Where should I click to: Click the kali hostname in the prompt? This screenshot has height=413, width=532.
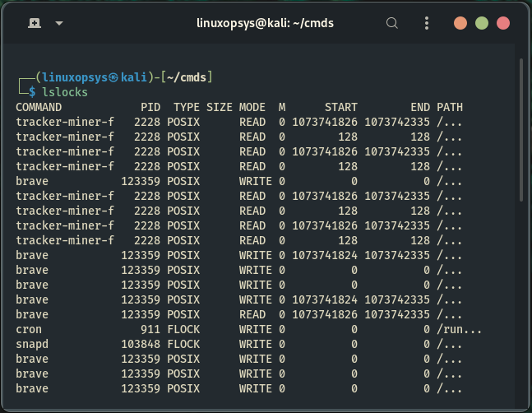(x=134, y=77)
